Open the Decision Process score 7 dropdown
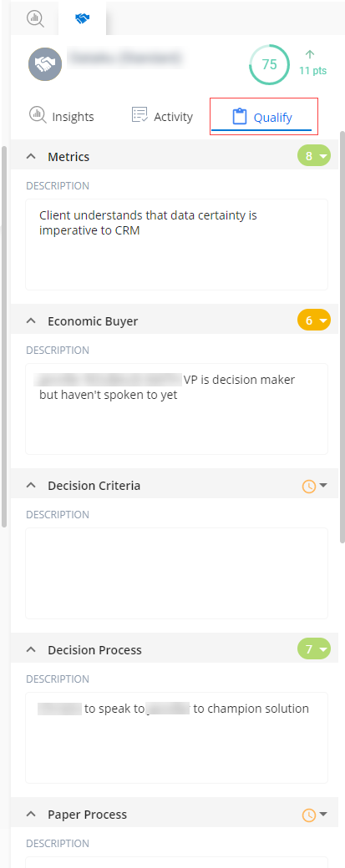The width and height of the screenshot is (345, 868). coord(314,648)
